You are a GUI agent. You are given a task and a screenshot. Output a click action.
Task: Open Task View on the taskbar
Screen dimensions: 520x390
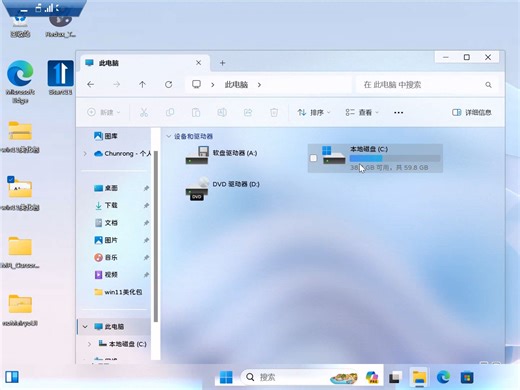click(x=395, y=377)
